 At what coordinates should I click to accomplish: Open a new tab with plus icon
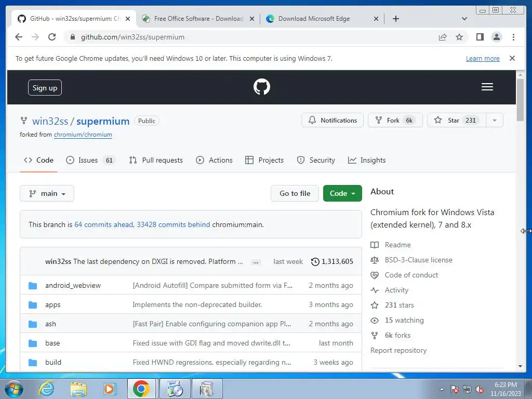[395, 19]
